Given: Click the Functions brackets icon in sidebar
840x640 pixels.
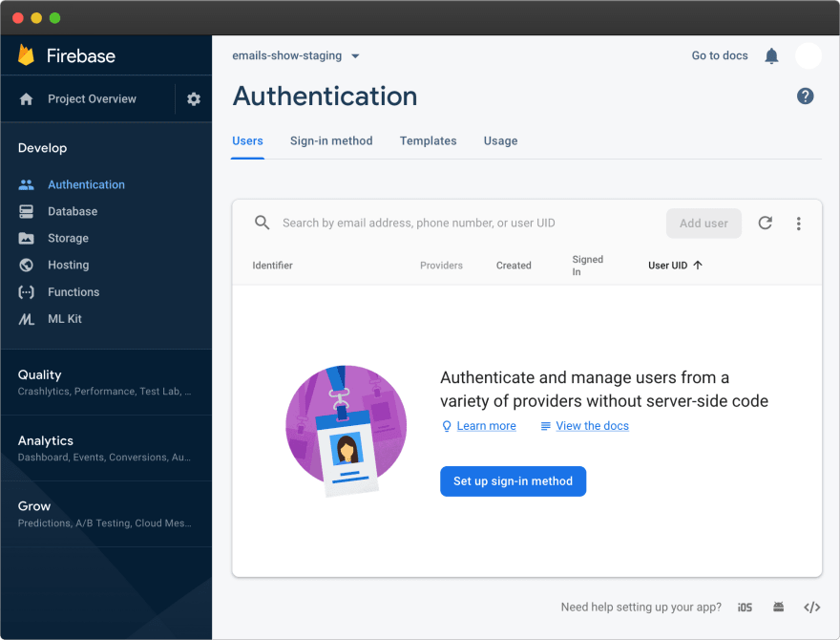Looking at the screenshot, I should (x=27, y=292).
